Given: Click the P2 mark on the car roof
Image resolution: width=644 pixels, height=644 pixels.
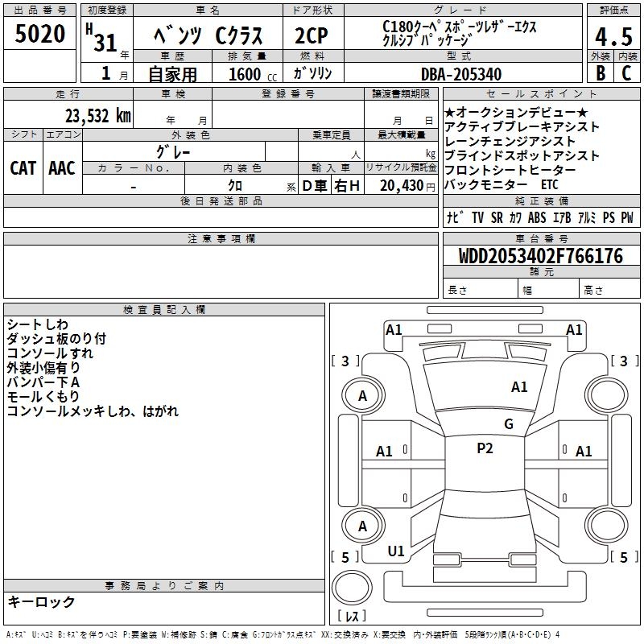Looking at the screenshot, I should point(485,449).
